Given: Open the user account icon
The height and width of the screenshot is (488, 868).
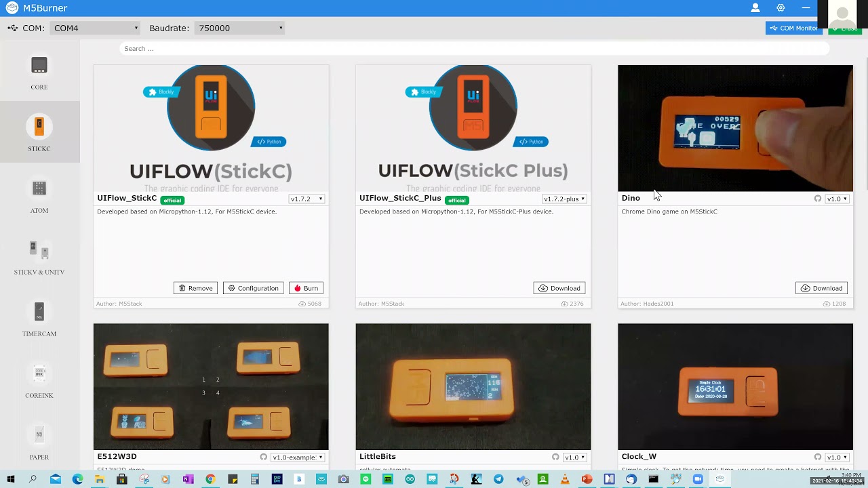Looking at the screenshot, I should click(755, 8).
